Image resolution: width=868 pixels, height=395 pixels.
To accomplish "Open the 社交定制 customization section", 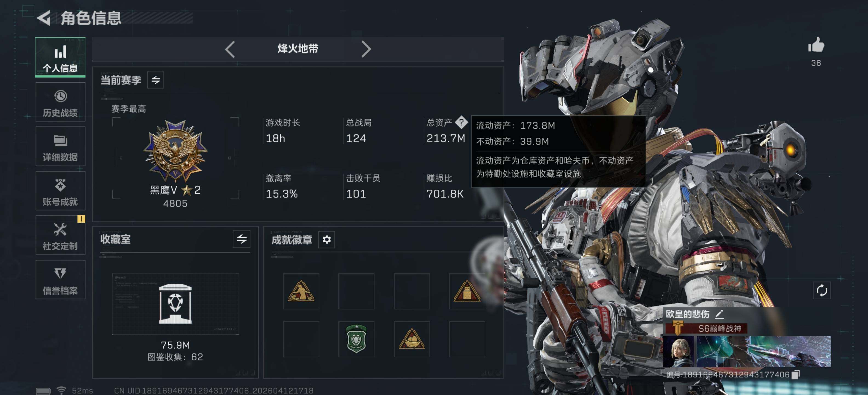I will coord(60,235).
